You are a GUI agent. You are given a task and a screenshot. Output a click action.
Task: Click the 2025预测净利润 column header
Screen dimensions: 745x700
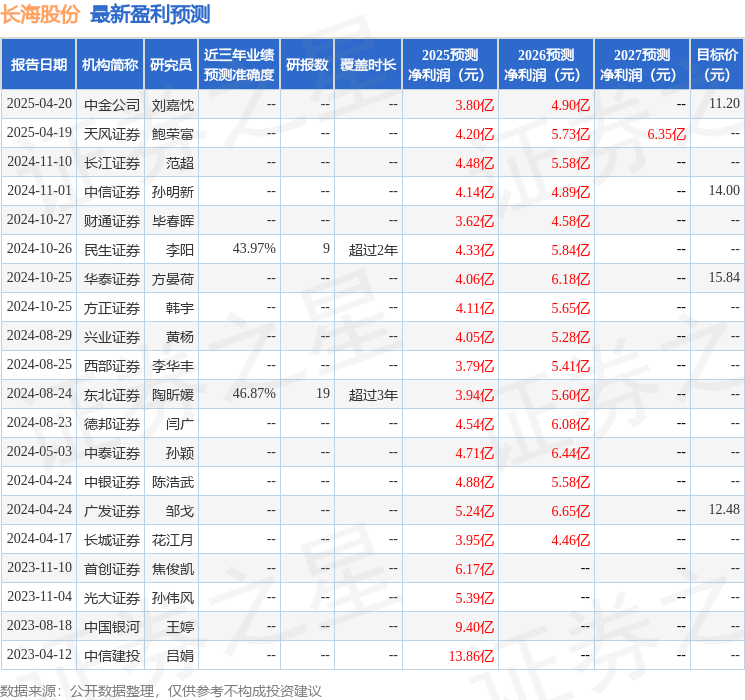click(450, 65)
